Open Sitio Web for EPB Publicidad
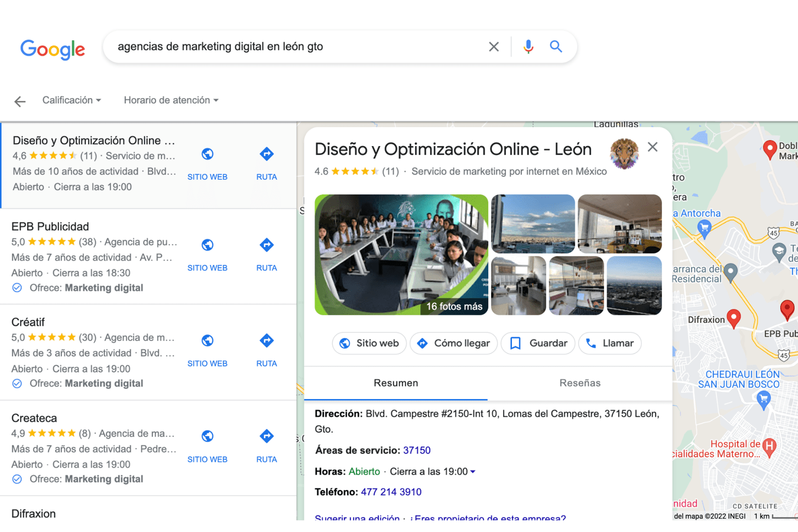Image resolution: width=798 pixels, height=532 pixels. [x=207, y=255]
